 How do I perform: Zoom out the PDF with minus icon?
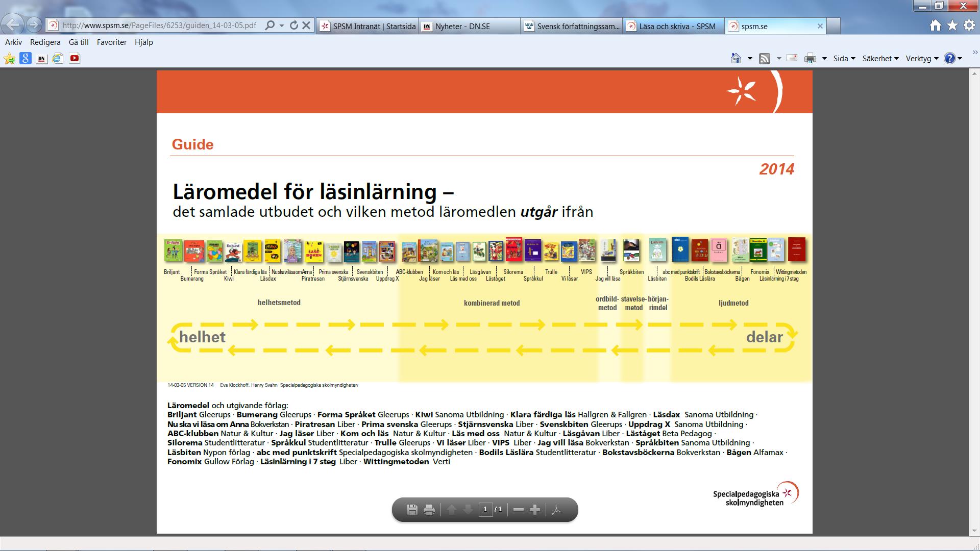(519, 510)
